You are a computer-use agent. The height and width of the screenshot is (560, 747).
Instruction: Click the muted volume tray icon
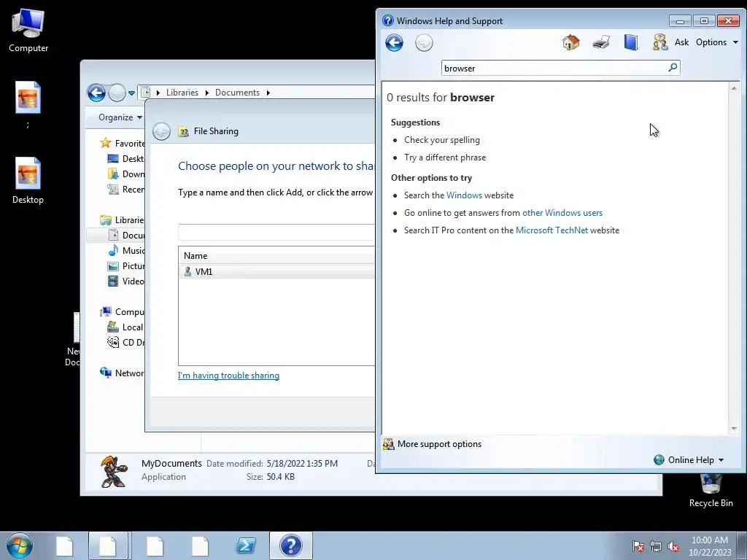click(x=673, y=546)
